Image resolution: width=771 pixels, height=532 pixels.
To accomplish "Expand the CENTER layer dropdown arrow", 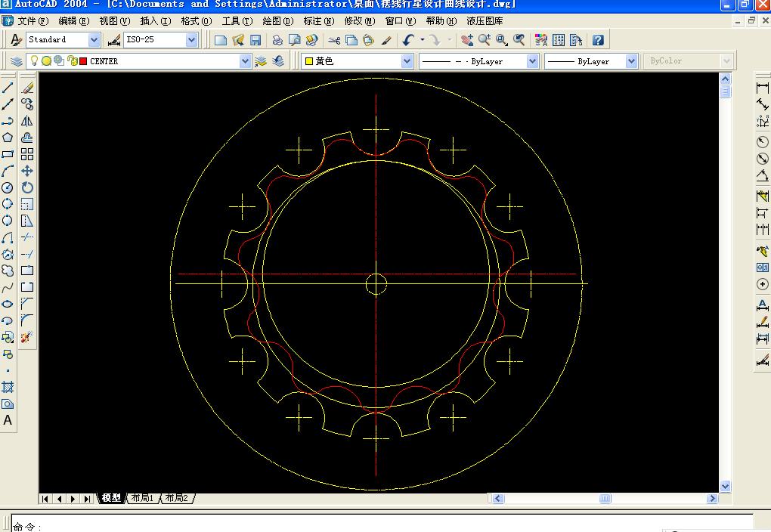I will click(245, 61).
